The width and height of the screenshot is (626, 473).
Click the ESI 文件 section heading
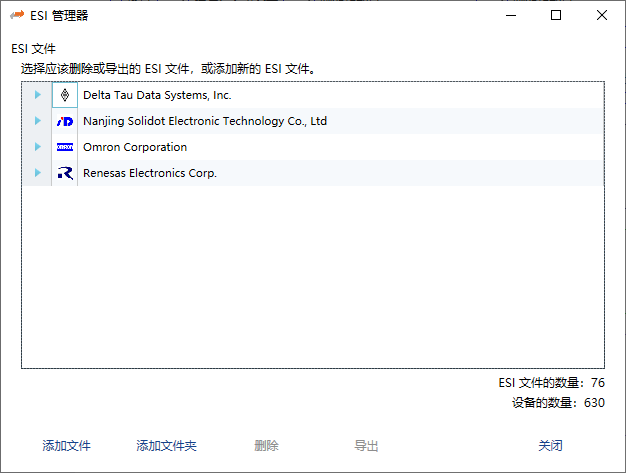[x=34, y=49]
